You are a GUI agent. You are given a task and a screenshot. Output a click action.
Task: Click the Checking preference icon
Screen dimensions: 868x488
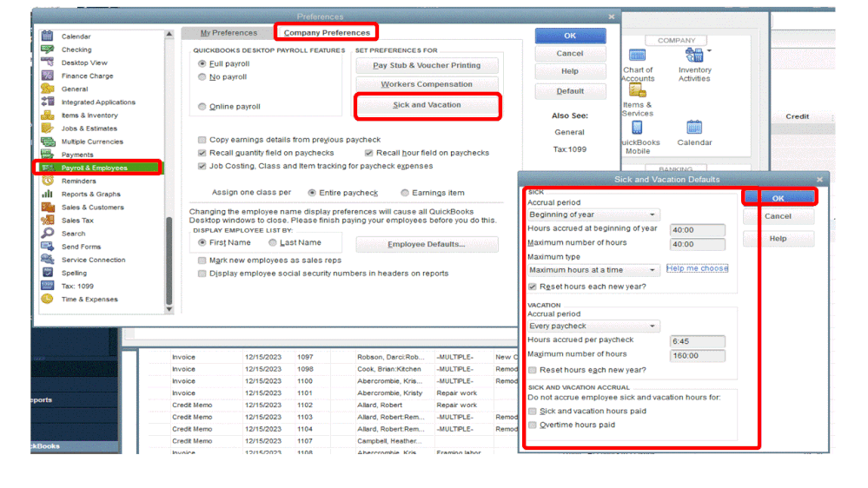point(48,49)
